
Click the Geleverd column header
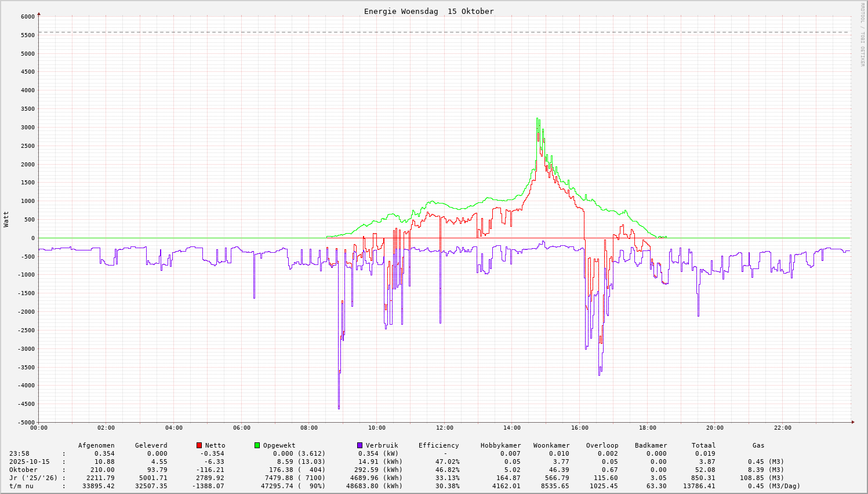[151, 445]
